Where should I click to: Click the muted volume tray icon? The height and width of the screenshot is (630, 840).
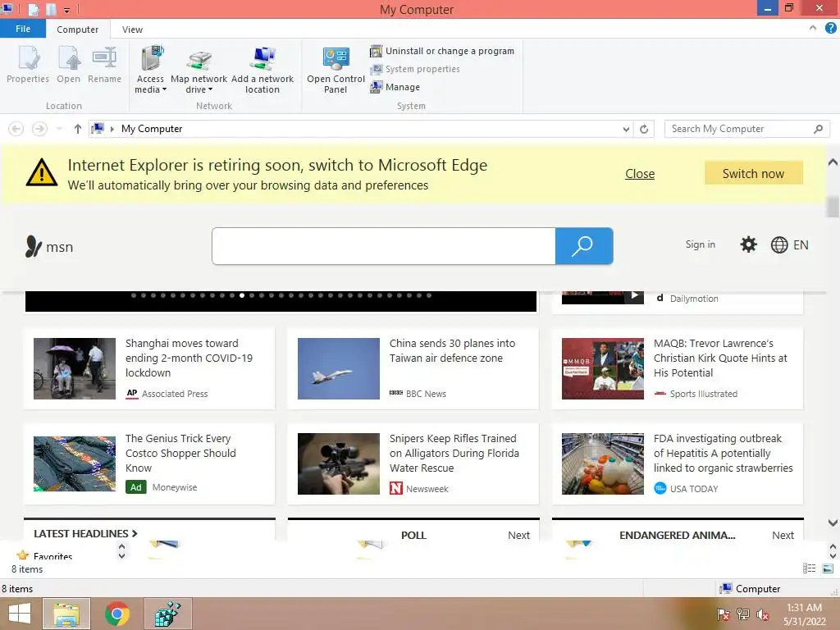[x=762, y=614]
